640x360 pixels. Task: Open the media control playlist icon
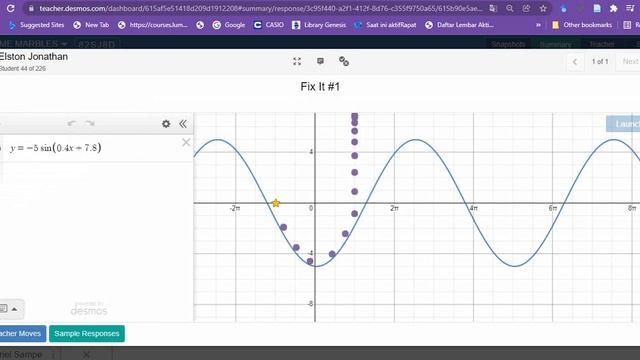(630, 8)
